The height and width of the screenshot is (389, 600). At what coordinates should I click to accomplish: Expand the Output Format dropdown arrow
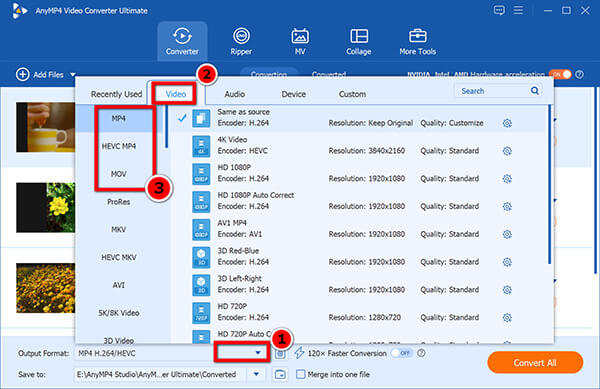coord(258,352)
